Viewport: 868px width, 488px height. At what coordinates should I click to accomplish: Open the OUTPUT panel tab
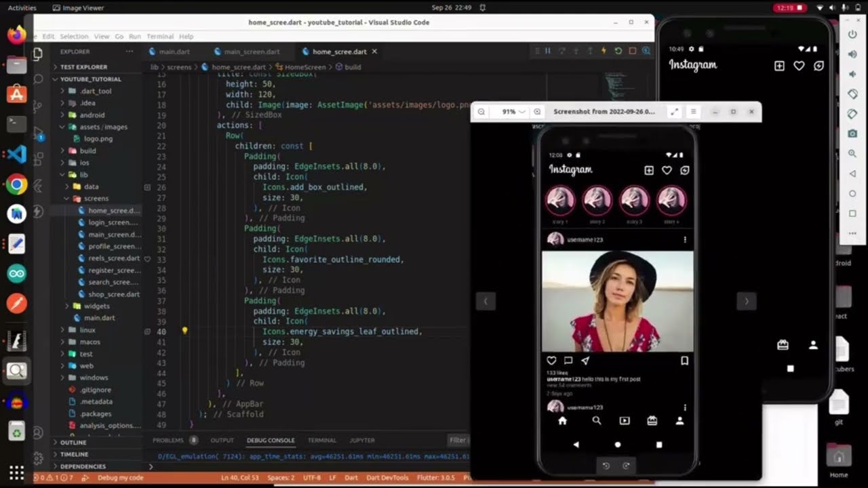click(x=222, y=440)
